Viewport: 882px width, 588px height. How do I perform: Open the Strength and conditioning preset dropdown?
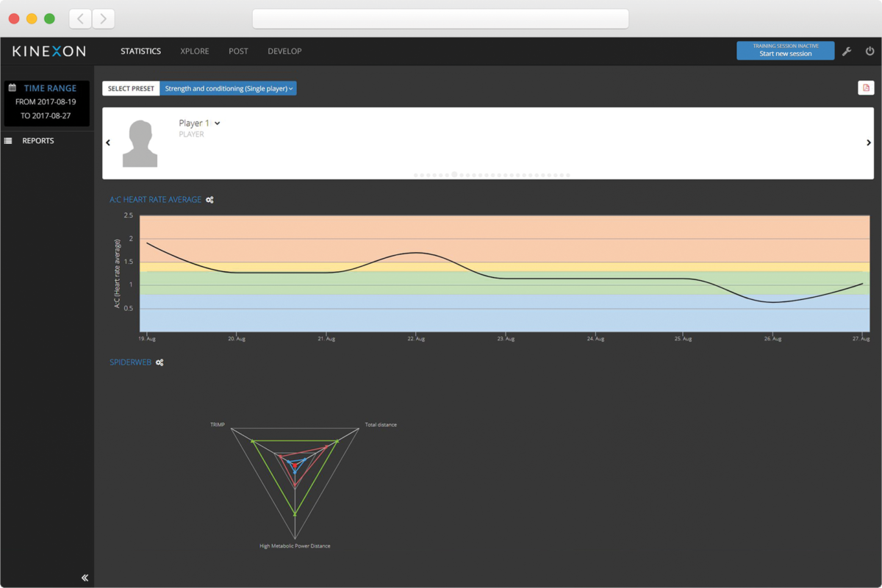tap(228, 88)
